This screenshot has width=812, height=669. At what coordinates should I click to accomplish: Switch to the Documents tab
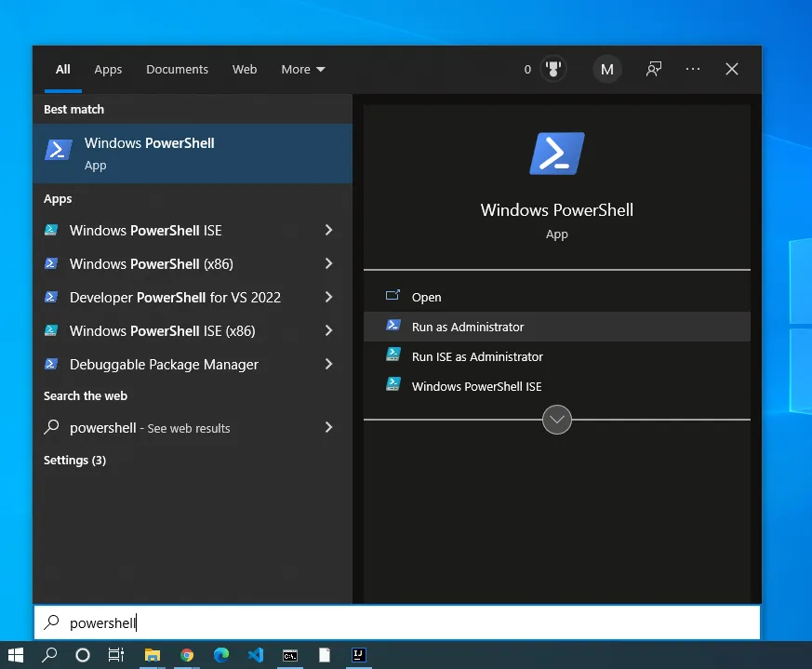coord(177,69)
